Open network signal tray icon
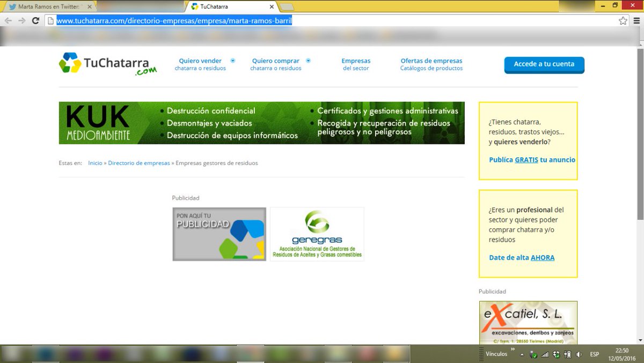The width and height of the screenshot is (644, 363). (x=545, y=355)
